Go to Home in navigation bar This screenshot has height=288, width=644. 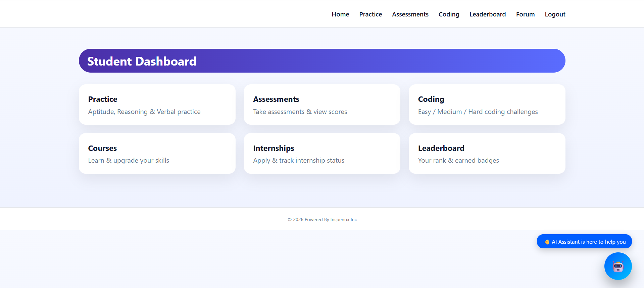(340, 14)
